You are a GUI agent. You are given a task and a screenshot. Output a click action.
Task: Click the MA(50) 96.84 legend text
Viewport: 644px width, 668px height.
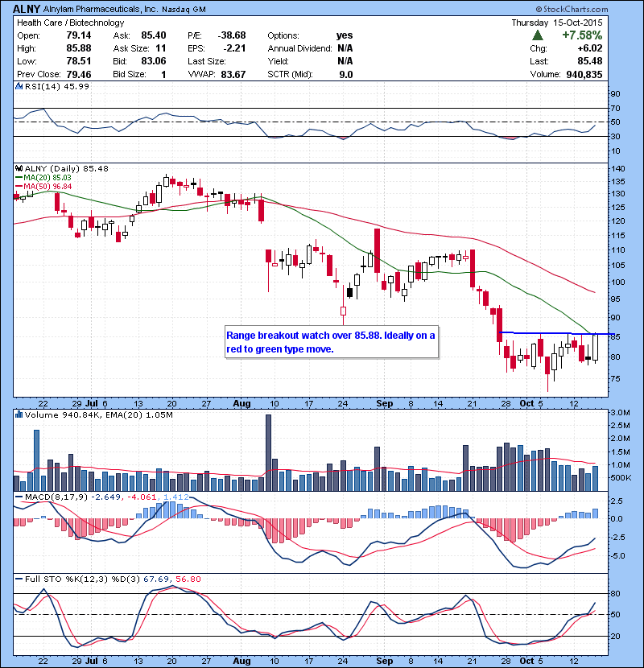pos(47,187)
